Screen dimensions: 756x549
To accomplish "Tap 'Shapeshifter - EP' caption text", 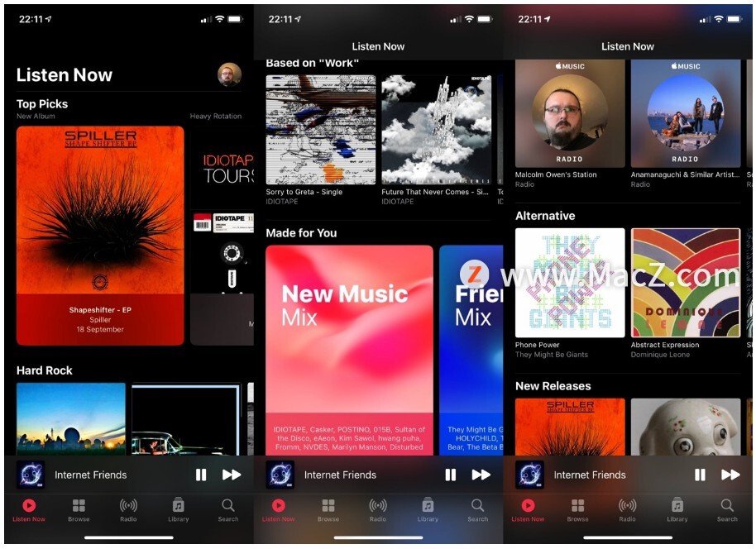I will pyautogui.click(x=100, y=310).
